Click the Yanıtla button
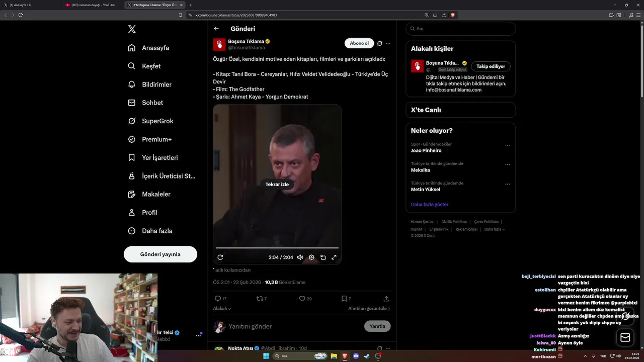Screen dimensions: 644x362 click(x=377, y=326)
